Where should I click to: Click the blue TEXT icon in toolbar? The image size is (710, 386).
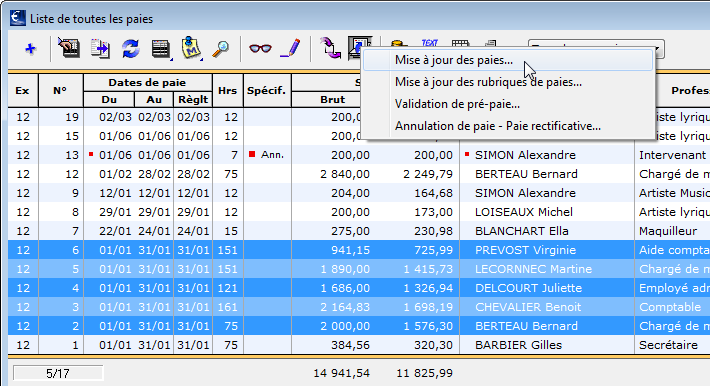tap(429, 43)
